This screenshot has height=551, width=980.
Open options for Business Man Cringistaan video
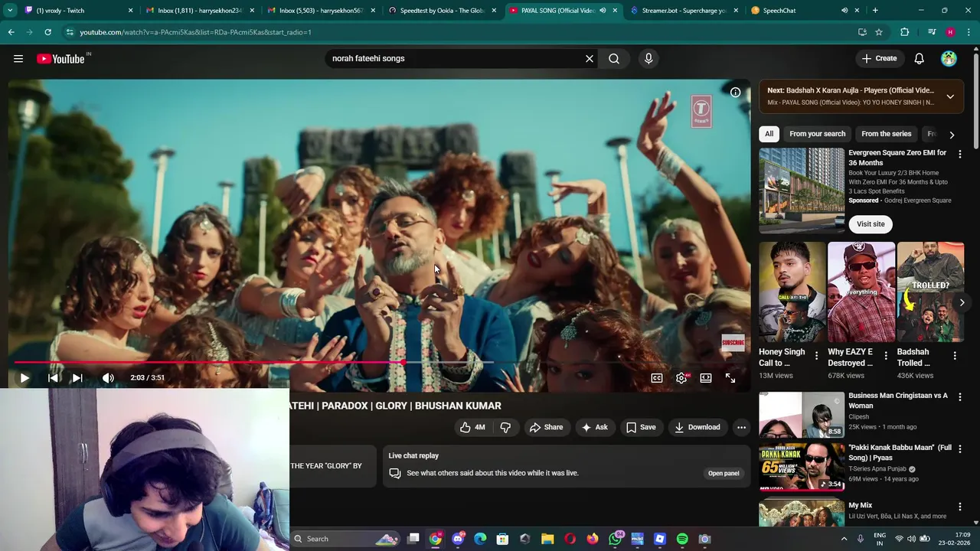pyautogui.click(x=959, y=397)
